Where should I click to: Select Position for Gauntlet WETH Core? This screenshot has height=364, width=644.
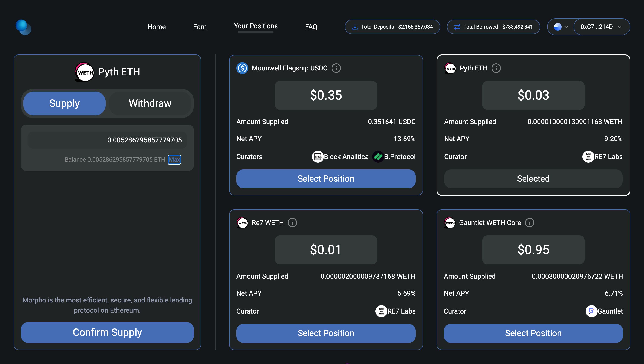[x=533, y=333]
